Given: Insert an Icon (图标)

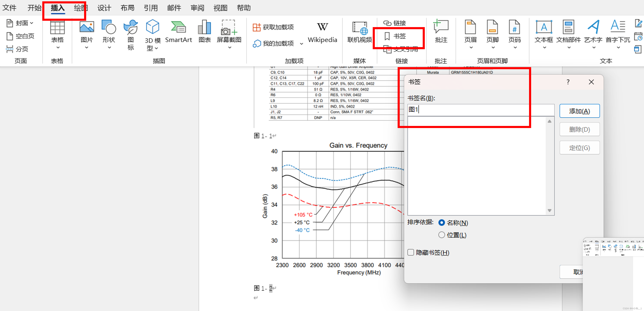Looking at the screenshot, I should click(x=131, y=35).
